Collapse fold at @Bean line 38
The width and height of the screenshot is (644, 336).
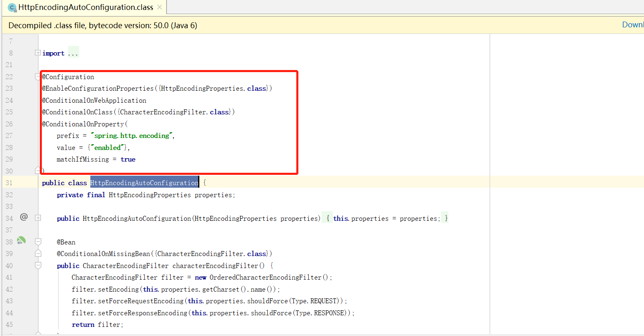[x=38, y=242]
